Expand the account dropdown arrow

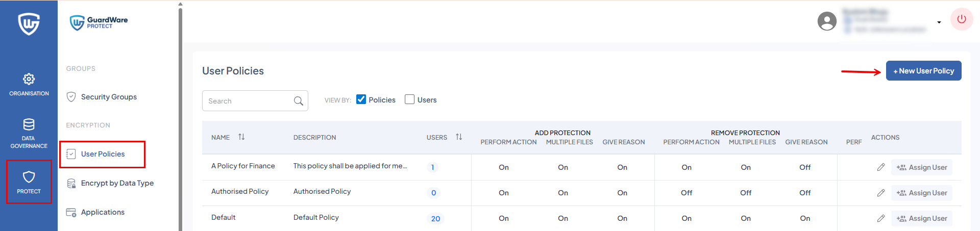tap(939, 22)
